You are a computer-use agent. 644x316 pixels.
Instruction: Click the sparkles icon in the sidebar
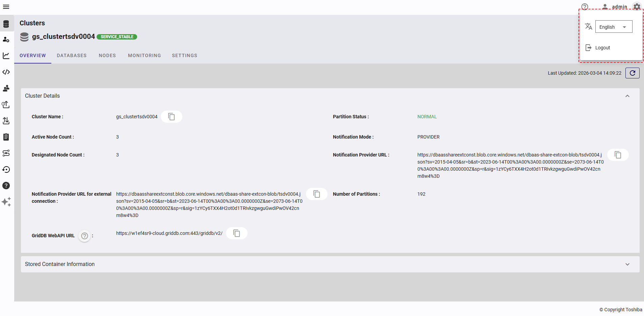pos(6,202)
